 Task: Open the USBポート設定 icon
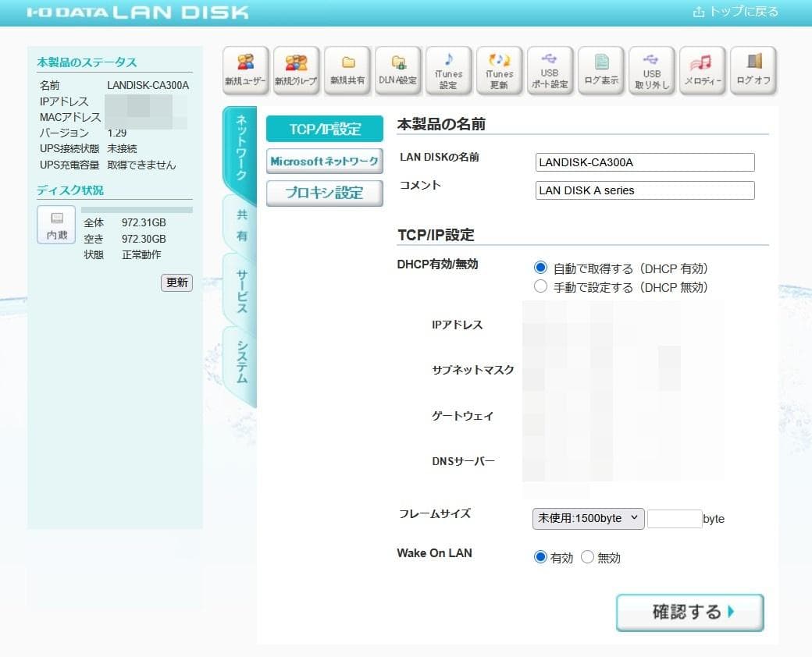click(550, 70)
